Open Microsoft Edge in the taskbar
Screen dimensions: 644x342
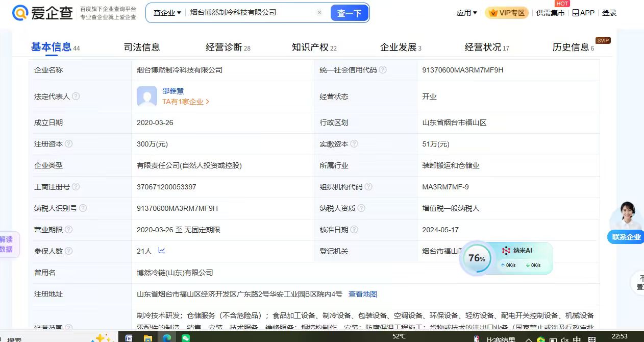coord(167,338)
